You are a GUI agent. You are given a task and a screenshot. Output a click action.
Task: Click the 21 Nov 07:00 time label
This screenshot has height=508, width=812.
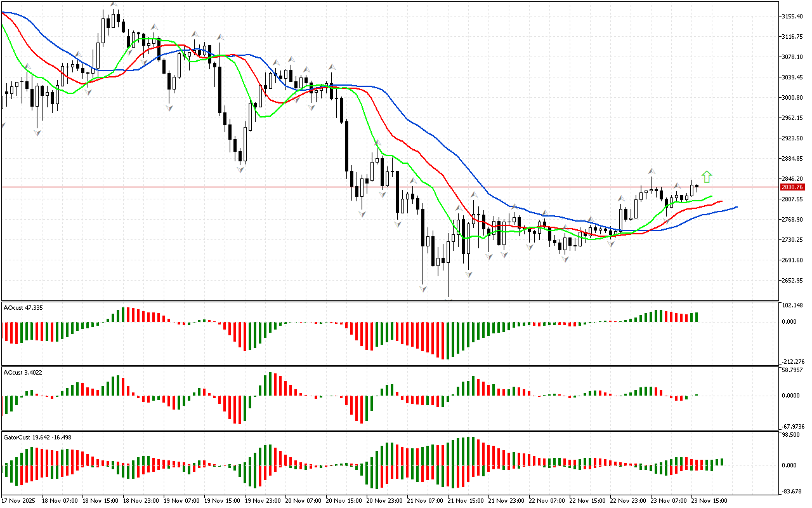426,500
